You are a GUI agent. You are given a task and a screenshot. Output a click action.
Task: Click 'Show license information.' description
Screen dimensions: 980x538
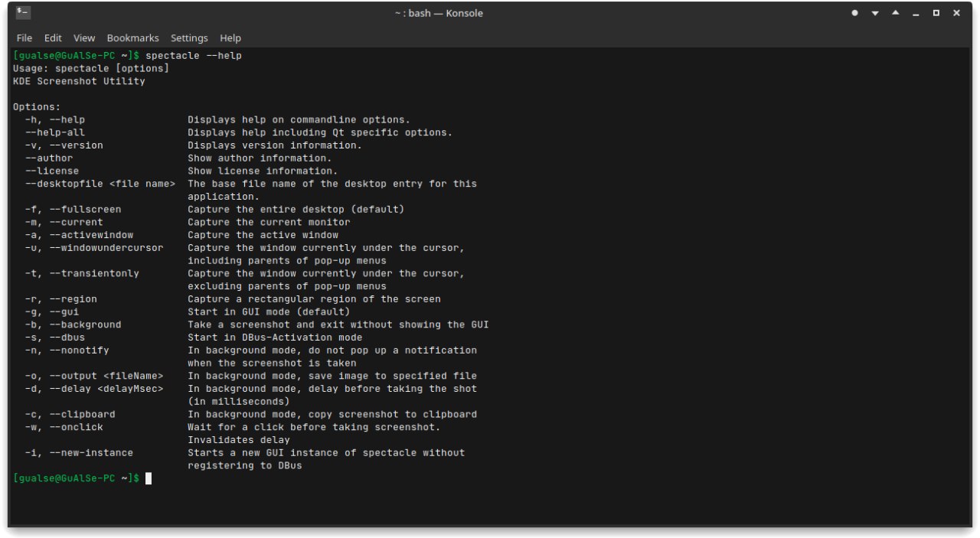tap(263, 171)
